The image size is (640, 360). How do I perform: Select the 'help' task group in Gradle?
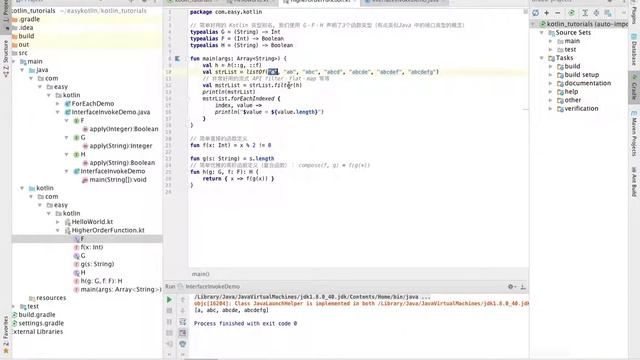(x=571, y=92)
